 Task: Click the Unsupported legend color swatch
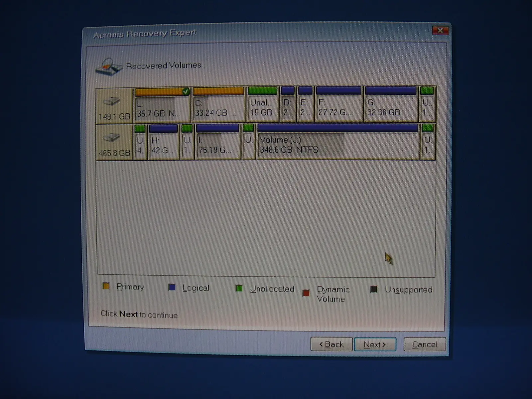click(x=374, y=289)
